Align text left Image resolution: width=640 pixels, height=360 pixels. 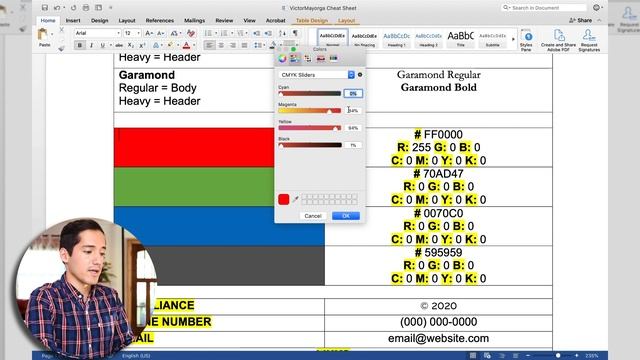tap(209, 45)
